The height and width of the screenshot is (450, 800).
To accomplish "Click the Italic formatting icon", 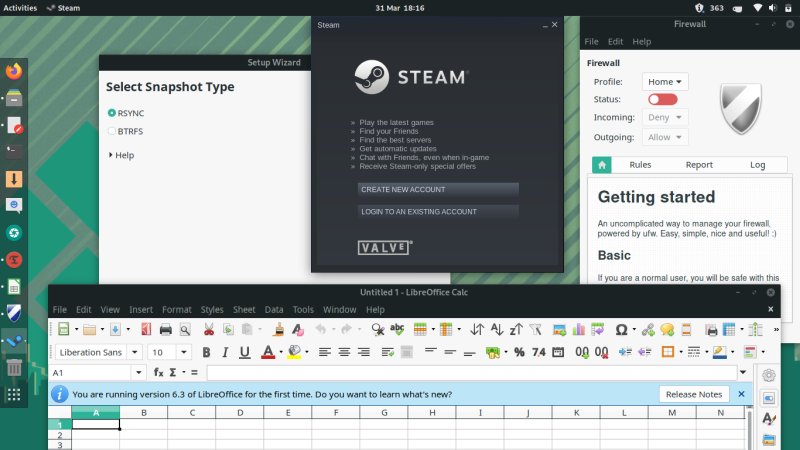I will (x=226, y=352).
